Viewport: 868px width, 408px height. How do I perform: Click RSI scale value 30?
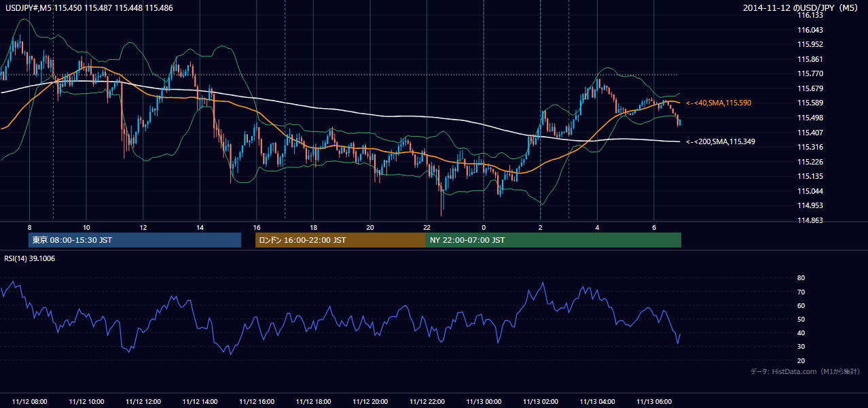(801, 347)
